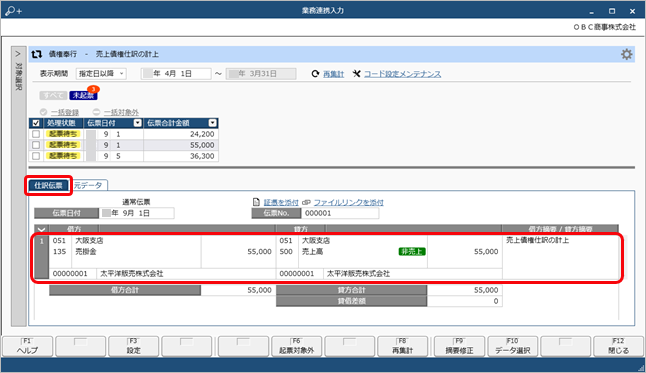Click the F6 起票対象外 button

296,346
